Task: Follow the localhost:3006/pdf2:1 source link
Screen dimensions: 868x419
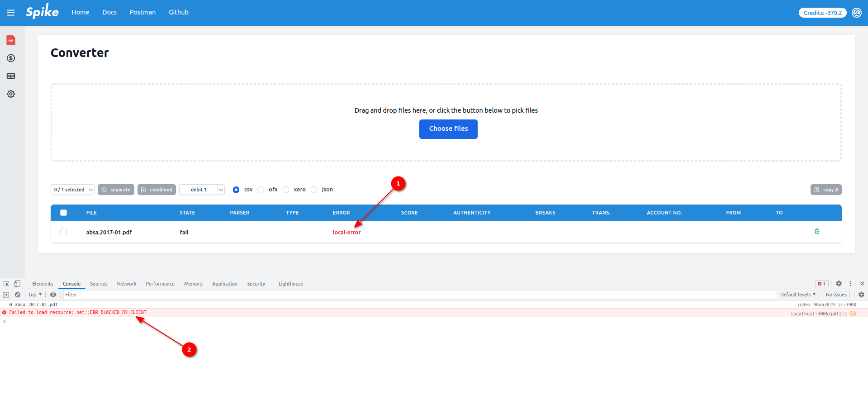Action: (818, 314)
